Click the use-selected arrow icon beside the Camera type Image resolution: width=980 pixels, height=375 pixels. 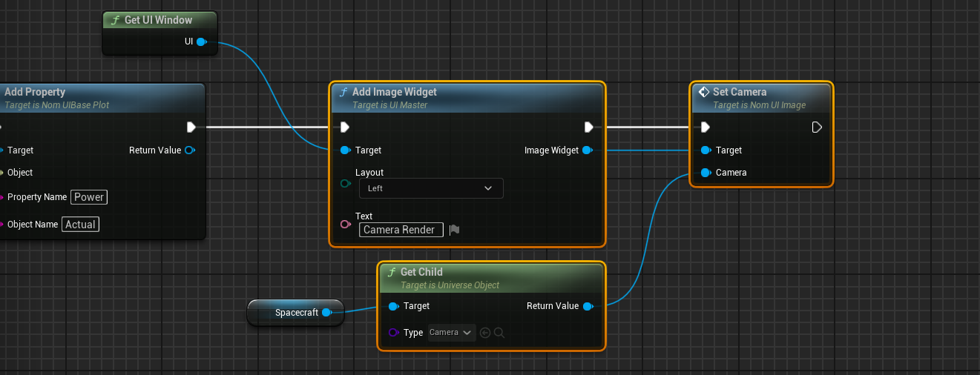click(485, 333)
